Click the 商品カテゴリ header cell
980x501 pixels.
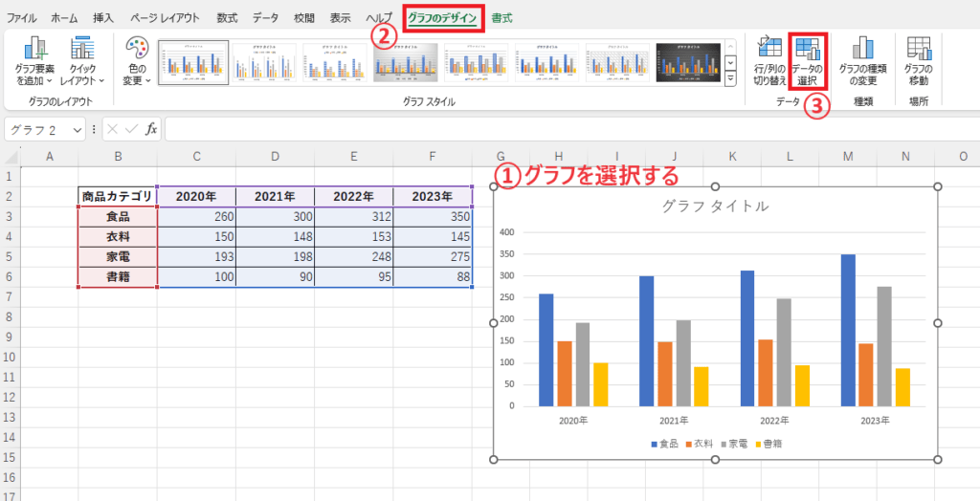118,197
